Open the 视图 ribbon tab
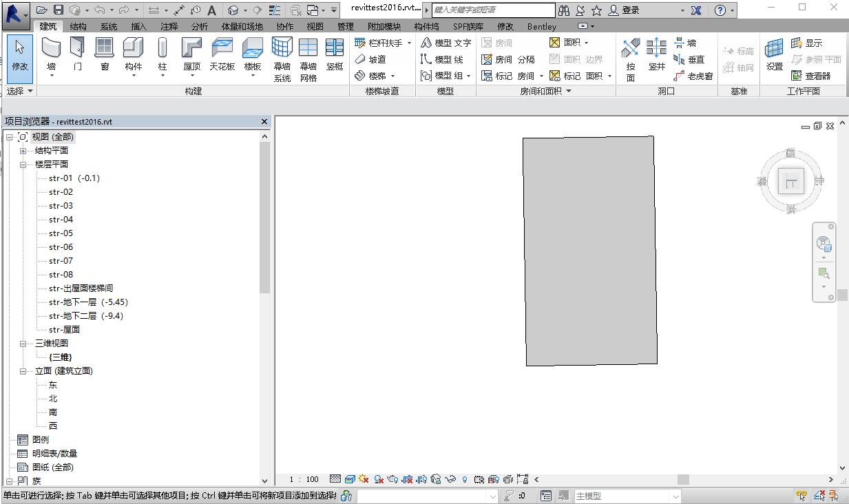Screen dimensions: 849x504 [x=315, y=26]
